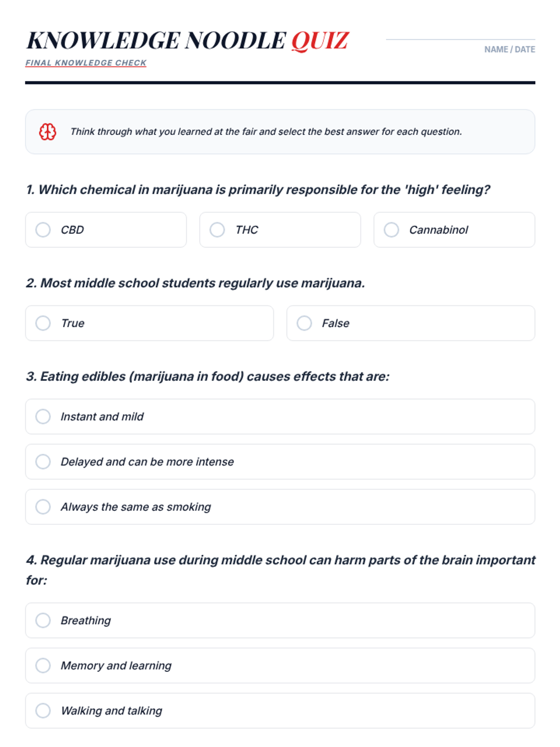Click the 'Final Knowledge Check' underlined link
The width and height of the screenshot is (560, 747).
(86, 63)
